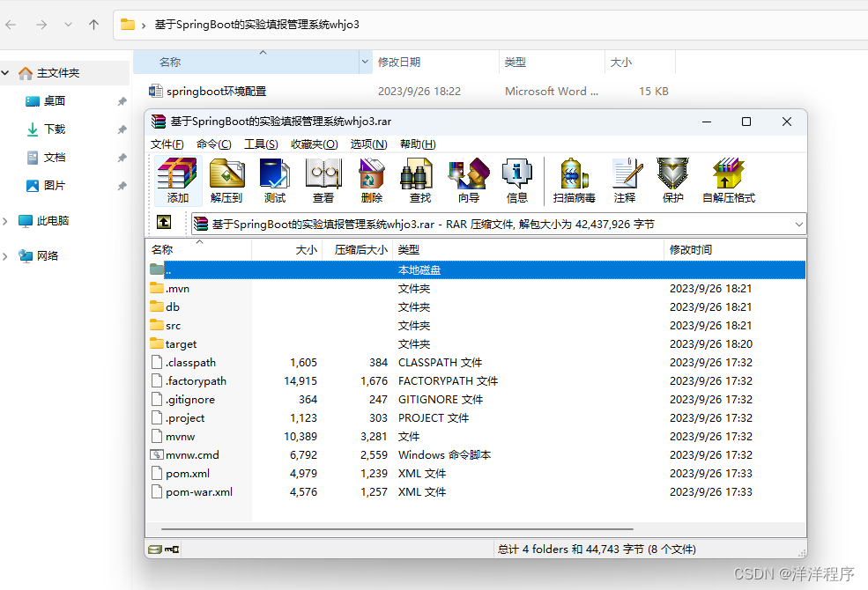
Task: Open the 帮助(H) menu
Action: pyautogui.click(x=418, y=144)
